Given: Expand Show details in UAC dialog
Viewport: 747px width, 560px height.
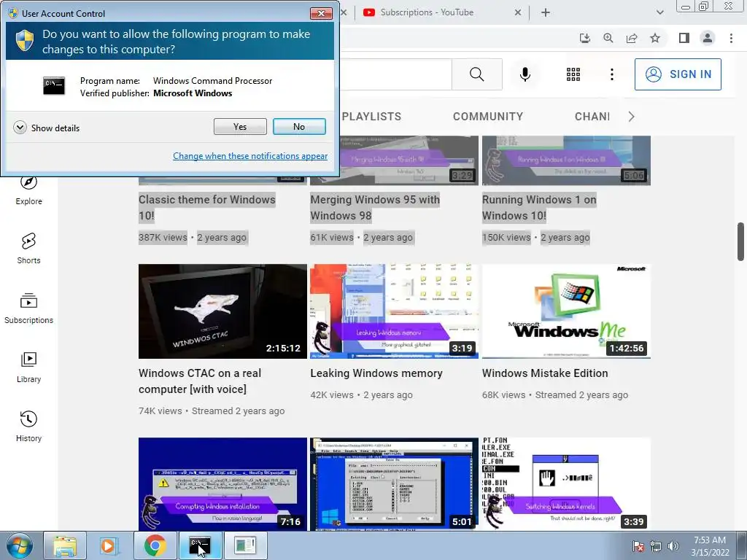Looking at the screenshot, I should tap(47, 128).
